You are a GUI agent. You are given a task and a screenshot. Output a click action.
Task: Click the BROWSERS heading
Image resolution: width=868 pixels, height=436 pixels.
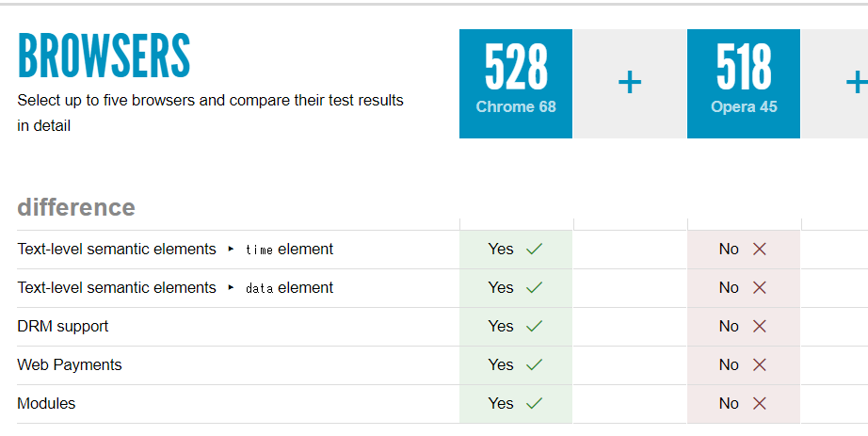coord(104,57)
